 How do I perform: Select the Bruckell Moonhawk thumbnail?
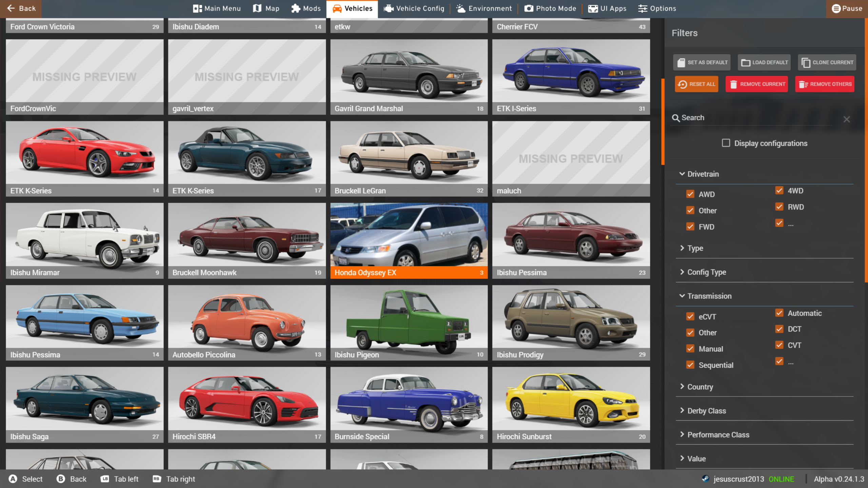[247, 241]
